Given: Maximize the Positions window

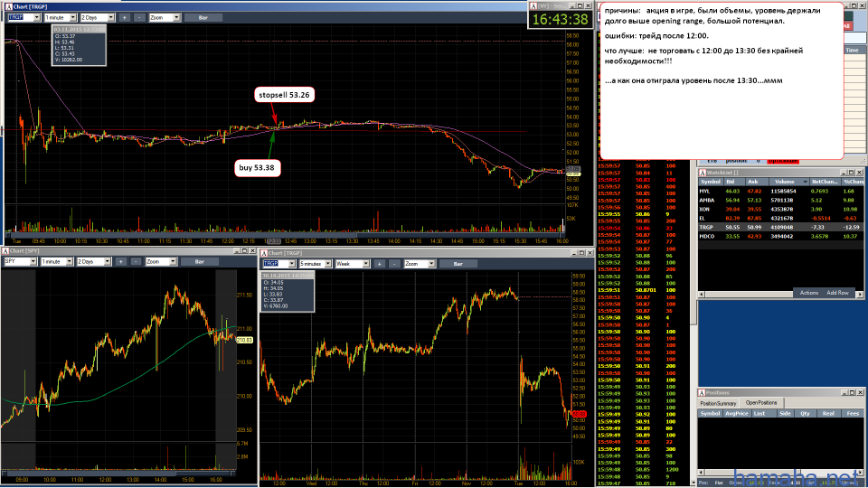Looking at the screenshot, I should [852, 393].
